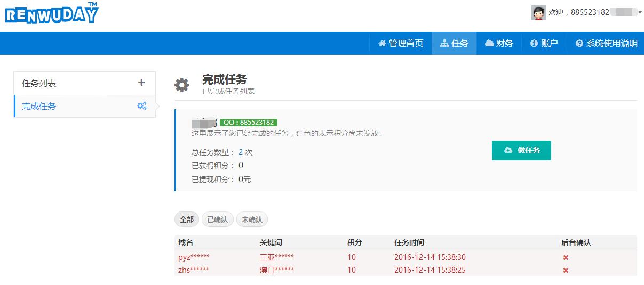Filter tasks by 已确认
This screenshot has height=285, width=644.
217,219
